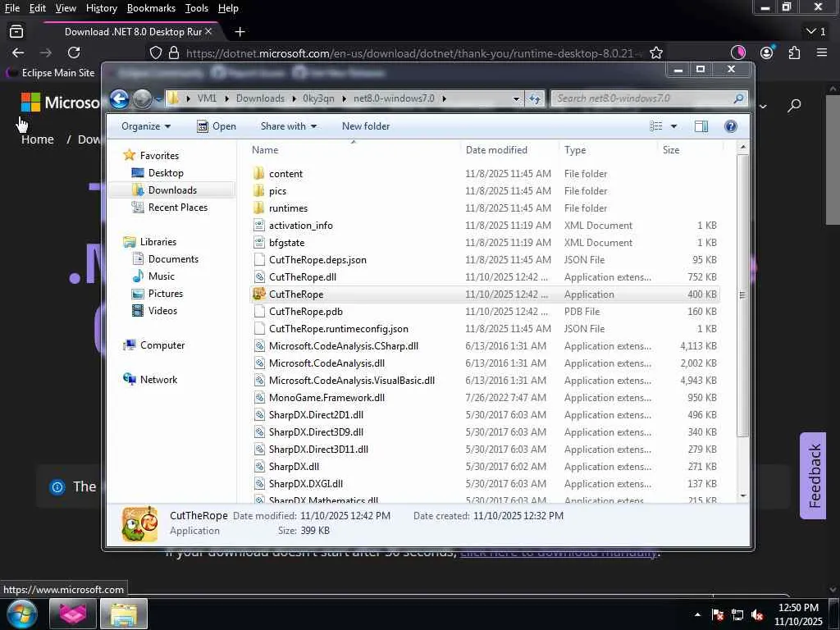
Task: Click the Explorer forward arrow button
Action: (x=142, y=98)
